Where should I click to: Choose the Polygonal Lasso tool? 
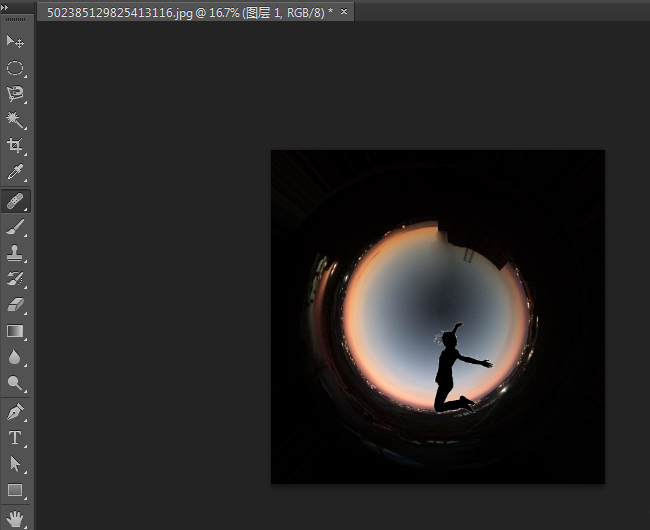tap(15, 94)
